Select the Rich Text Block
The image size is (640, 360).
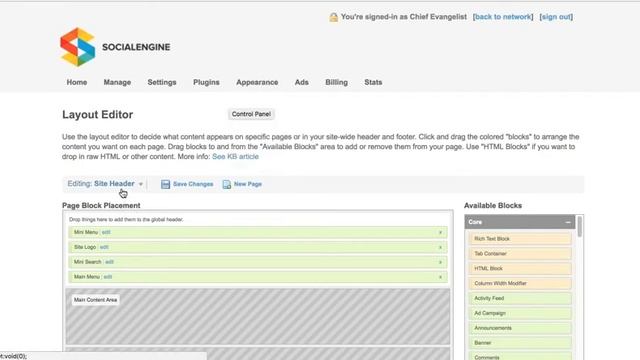[x=520, y=239]
